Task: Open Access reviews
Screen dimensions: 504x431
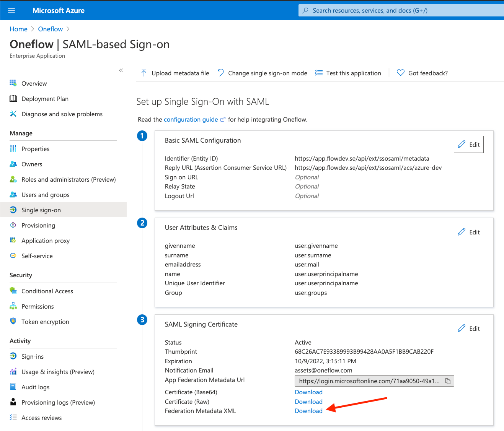Action: click(41, 417)
